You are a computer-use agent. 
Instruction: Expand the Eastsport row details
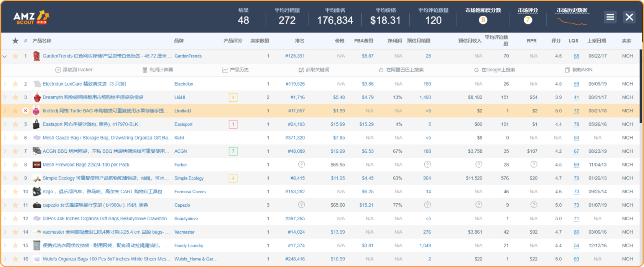point(5,124)
